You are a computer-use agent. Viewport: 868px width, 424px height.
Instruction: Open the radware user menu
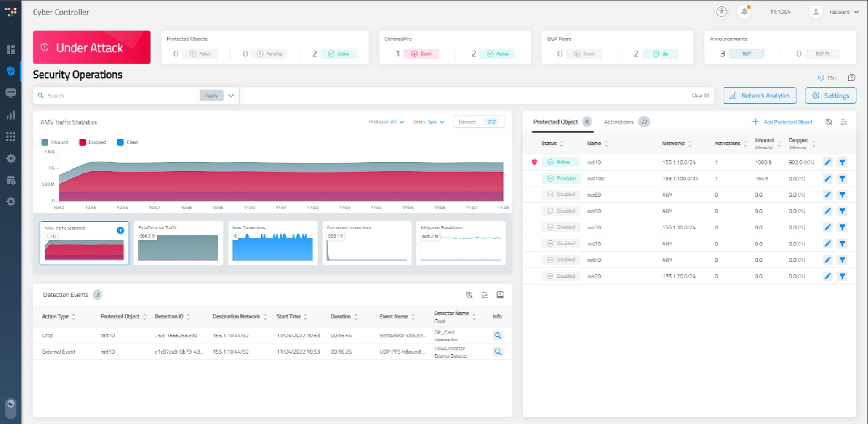click(835, 12)
